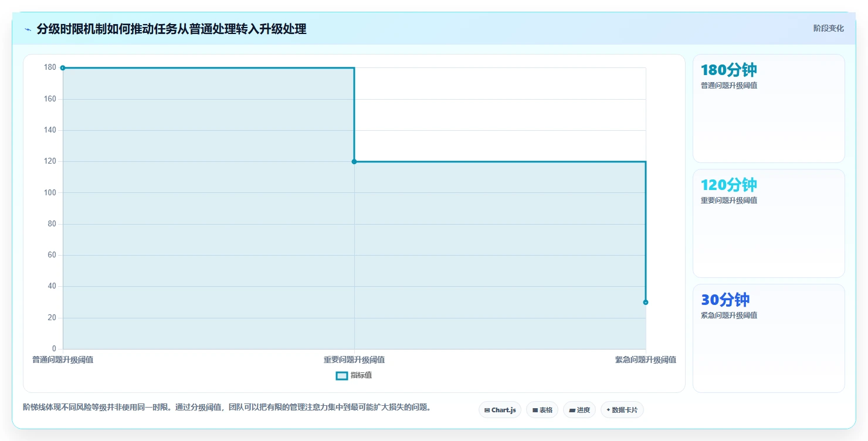Select the 数据卡片 tag
Screen dimensions: 868x441
click(x=622, y=410)
